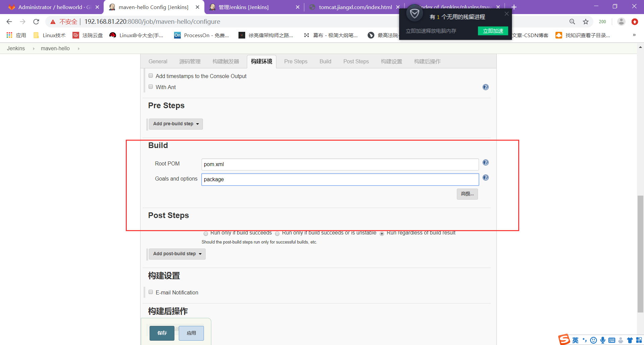This screenshot has height=345, width=644.
Task: Switch to the tomcat.jiangxl.com browser tab
Action: [355, 7]
